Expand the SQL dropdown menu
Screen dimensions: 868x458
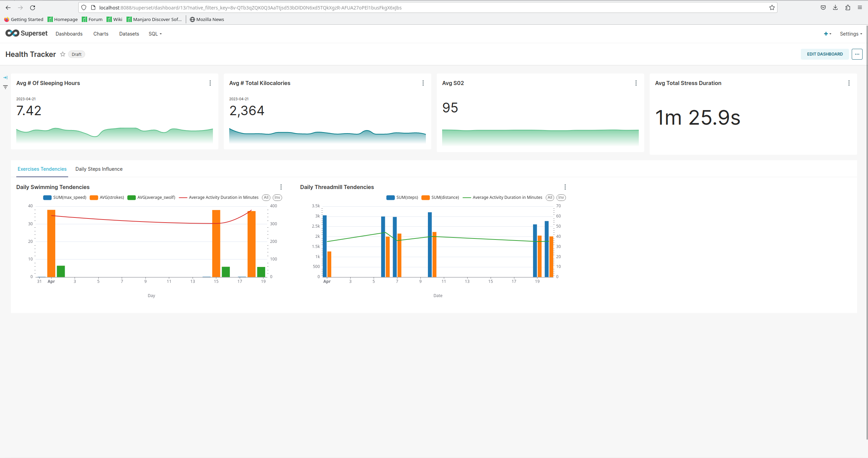coord(155,34)
